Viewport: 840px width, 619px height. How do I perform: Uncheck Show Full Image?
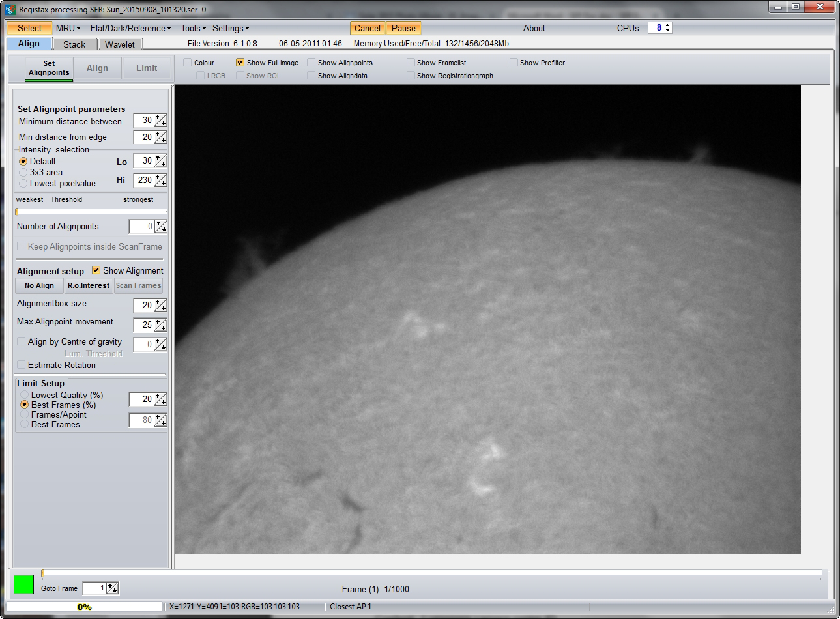pos(240,63)
